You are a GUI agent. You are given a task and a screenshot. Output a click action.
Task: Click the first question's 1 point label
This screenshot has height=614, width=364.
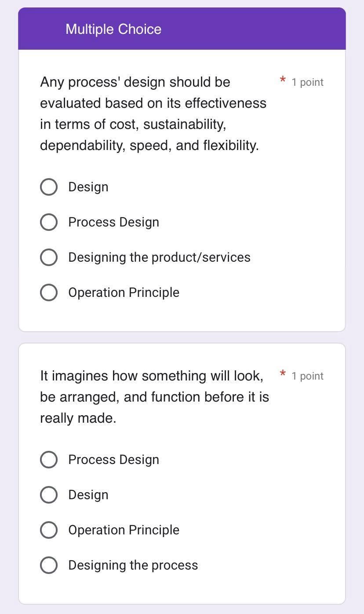pos(307,82)
